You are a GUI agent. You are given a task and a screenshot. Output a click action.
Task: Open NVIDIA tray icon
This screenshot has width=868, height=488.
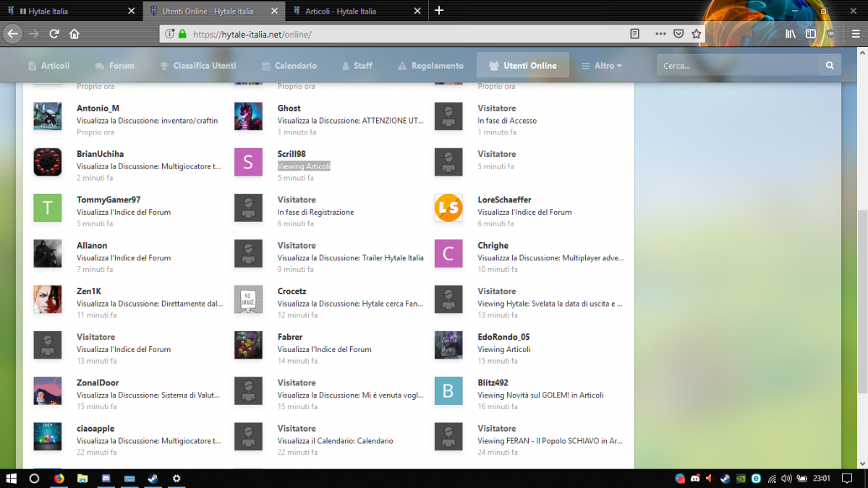point(741,478)
